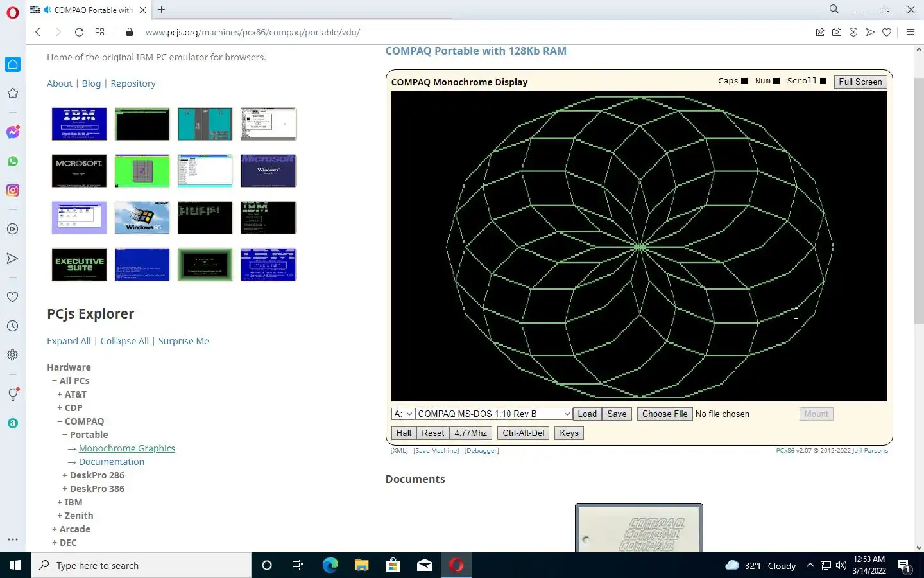Viewport: 924px width, 578px height.
Task: Open WhatsApp in Opera sidebar
Action: point(13,161)
